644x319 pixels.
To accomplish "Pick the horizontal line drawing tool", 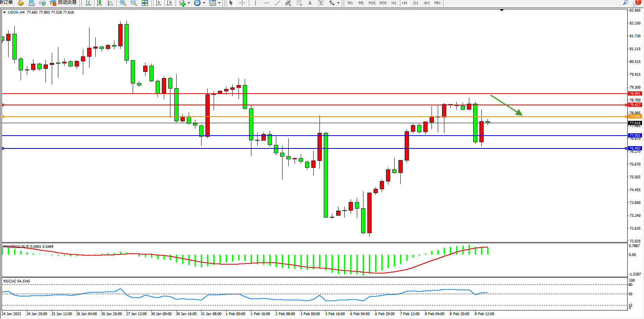I will pos(267,3).
